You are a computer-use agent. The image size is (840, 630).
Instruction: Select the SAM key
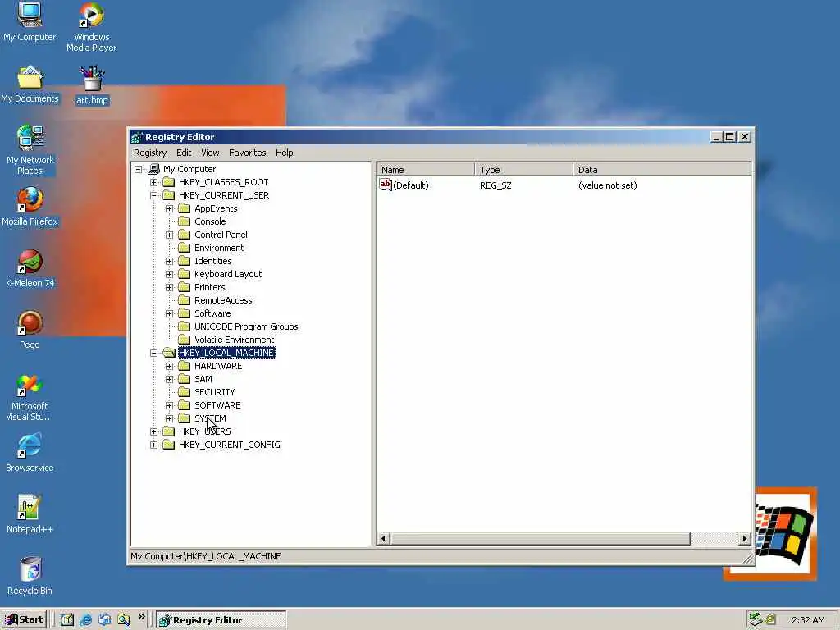[x=203, y=379]
